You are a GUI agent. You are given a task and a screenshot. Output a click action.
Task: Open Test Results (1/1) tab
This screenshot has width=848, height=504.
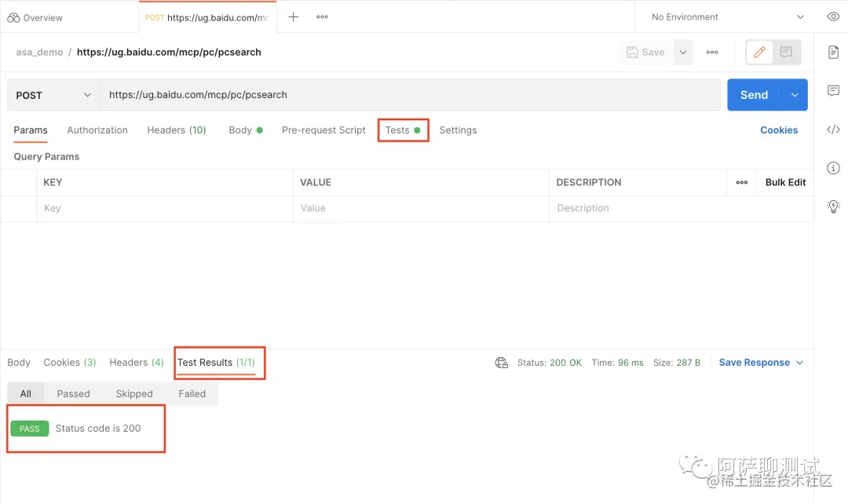pyautogui.click(x=217, y=363)
